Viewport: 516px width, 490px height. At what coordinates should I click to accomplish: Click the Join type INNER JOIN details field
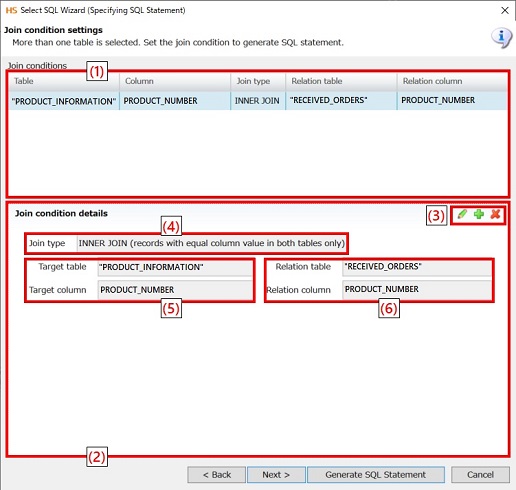(212, 243)
